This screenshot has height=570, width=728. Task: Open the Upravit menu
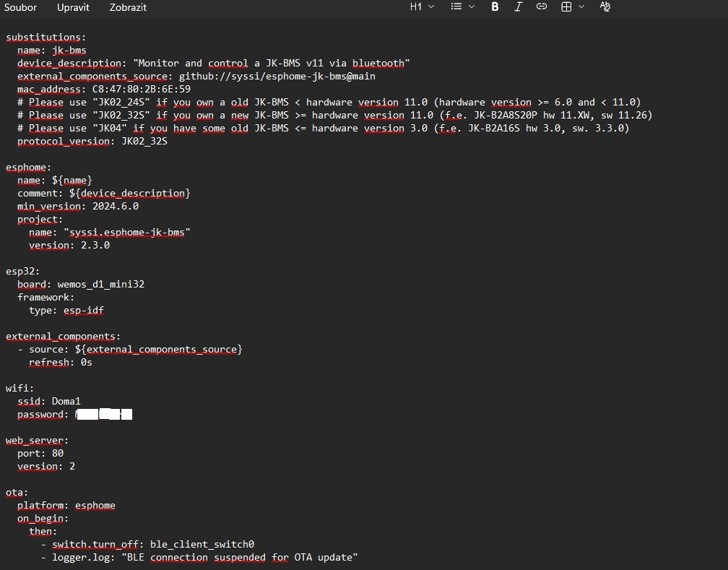[x=73, y=7]
